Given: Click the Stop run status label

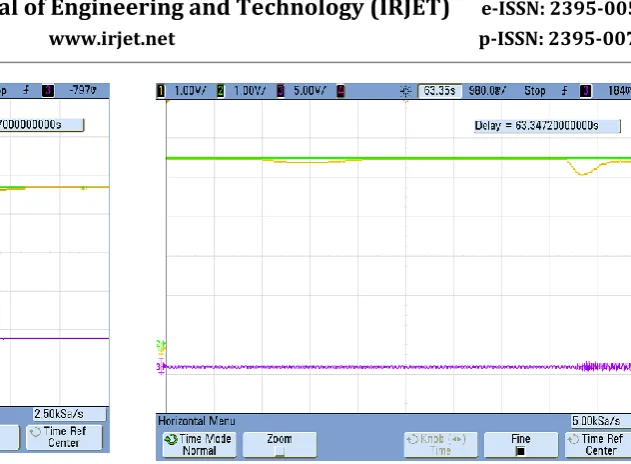Looking at the screenshot, I should click(x=534, y=91).
